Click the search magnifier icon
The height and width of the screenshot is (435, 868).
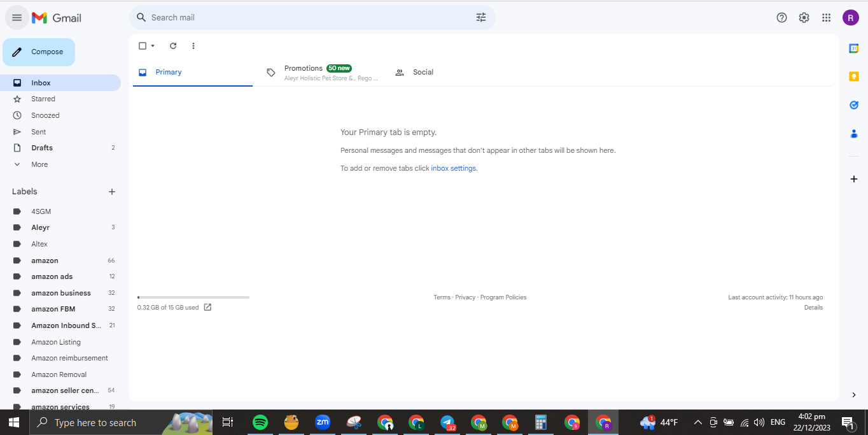[x=141, y=18]
